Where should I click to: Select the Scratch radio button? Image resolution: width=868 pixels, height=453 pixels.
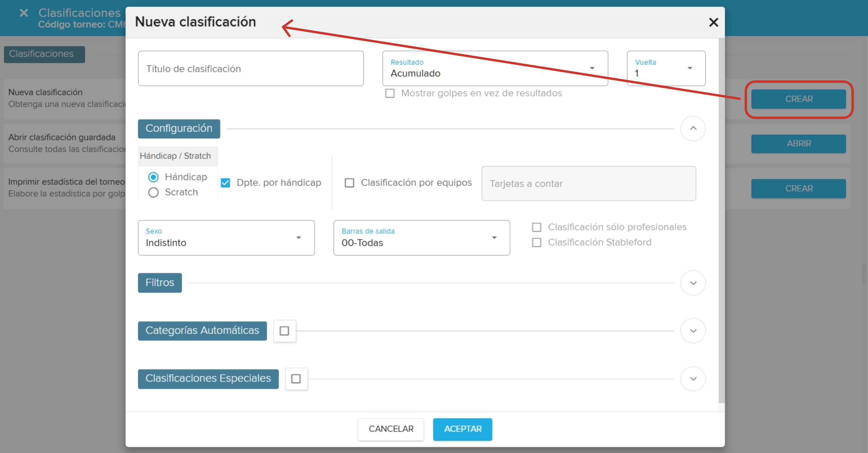coord(153,192)
